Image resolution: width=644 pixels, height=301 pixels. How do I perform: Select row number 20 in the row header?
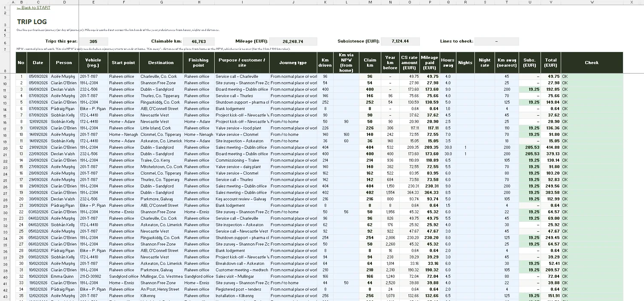pos(5,147)
